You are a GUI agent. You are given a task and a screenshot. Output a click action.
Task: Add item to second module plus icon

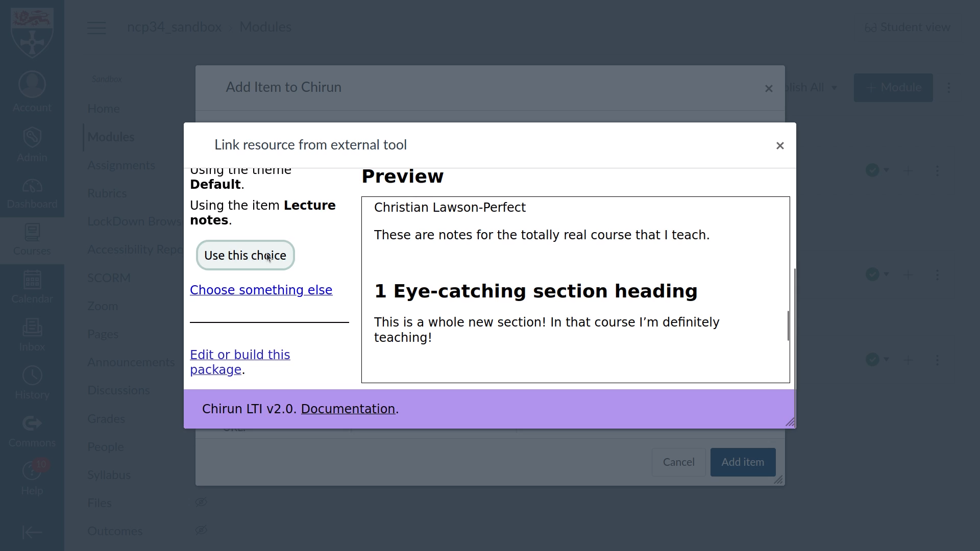pos(908,275)
